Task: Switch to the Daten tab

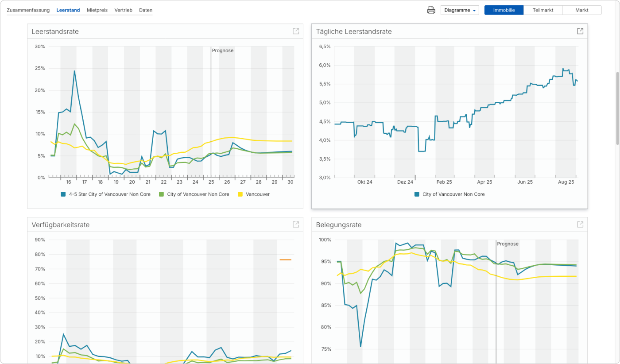Action: [x=146, y=10]
